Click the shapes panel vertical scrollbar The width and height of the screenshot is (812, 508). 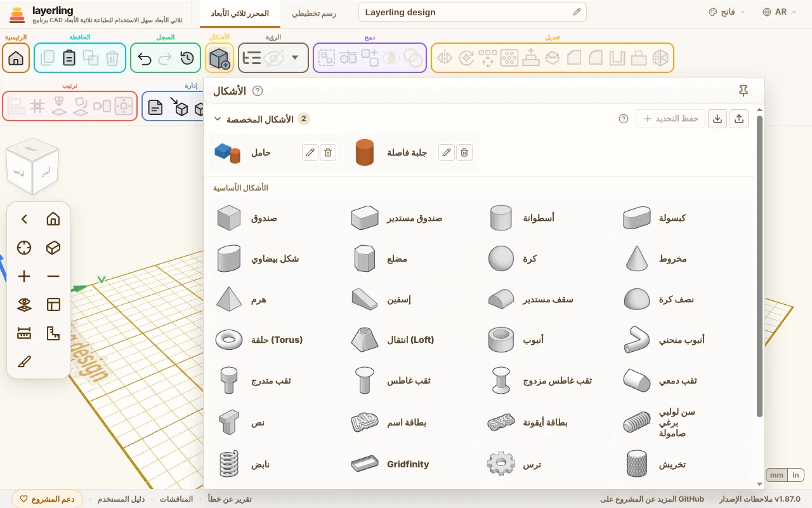click(760, 267)
